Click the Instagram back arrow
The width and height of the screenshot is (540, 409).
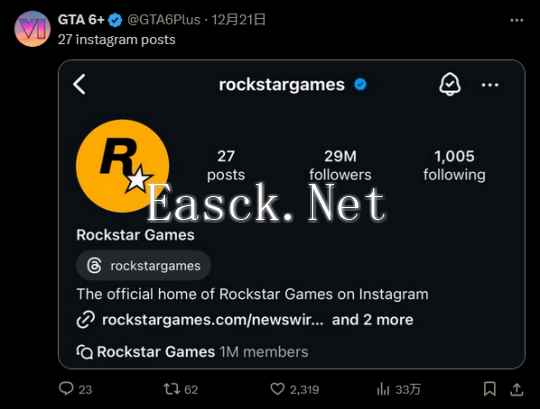[80, 84]
